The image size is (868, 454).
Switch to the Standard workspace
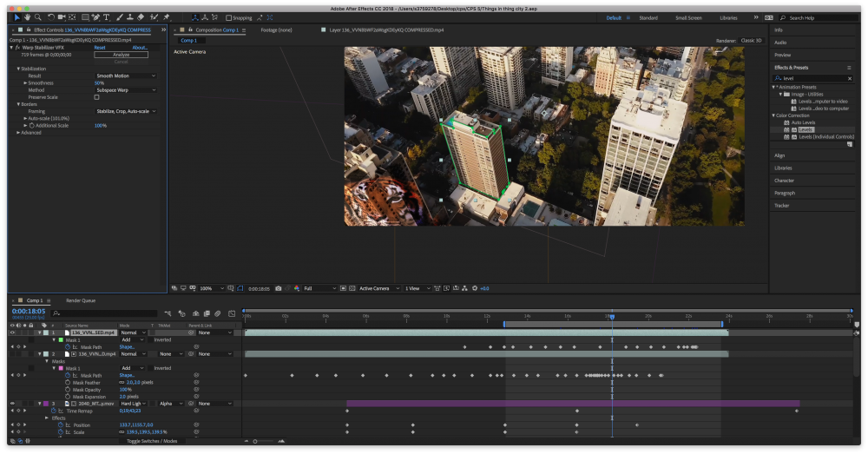[648, 17]
